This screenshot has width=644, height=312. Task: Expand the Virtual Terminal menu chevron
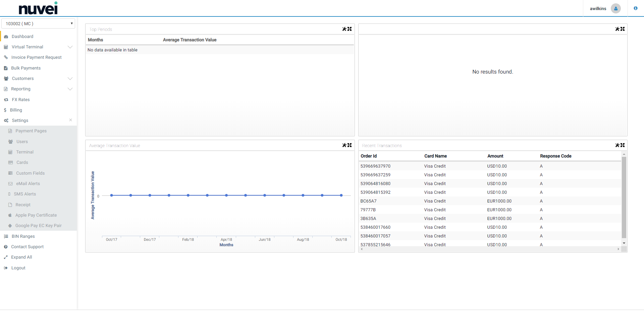pyautogui.click(x=70, y=47)
